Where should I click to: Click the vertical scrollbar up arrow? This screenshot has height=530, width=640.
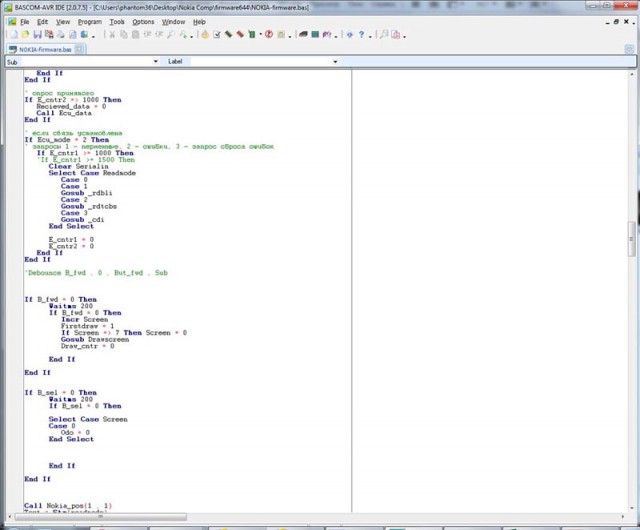pyautogui.click(x=631, y=74)
